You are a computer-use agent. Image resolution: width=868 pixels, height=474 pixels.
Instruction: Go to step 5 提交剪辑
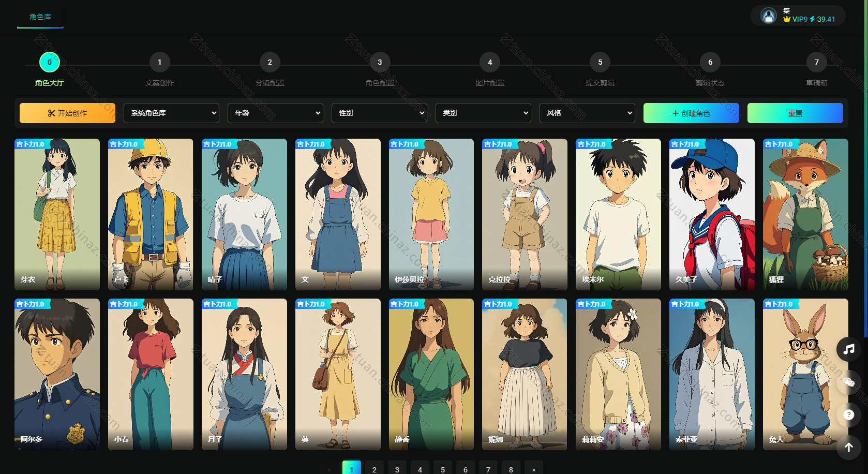coord(600,62)
